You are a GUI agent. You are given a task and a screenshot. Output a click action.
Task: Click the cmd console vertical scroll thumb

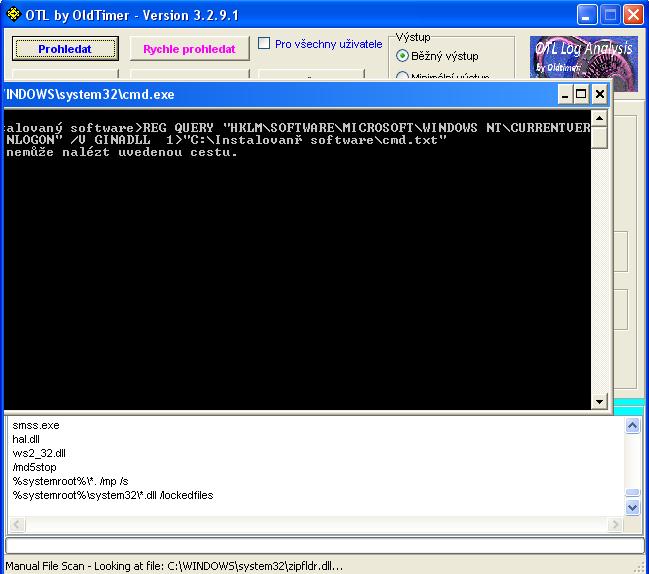(x=599, y=137)
